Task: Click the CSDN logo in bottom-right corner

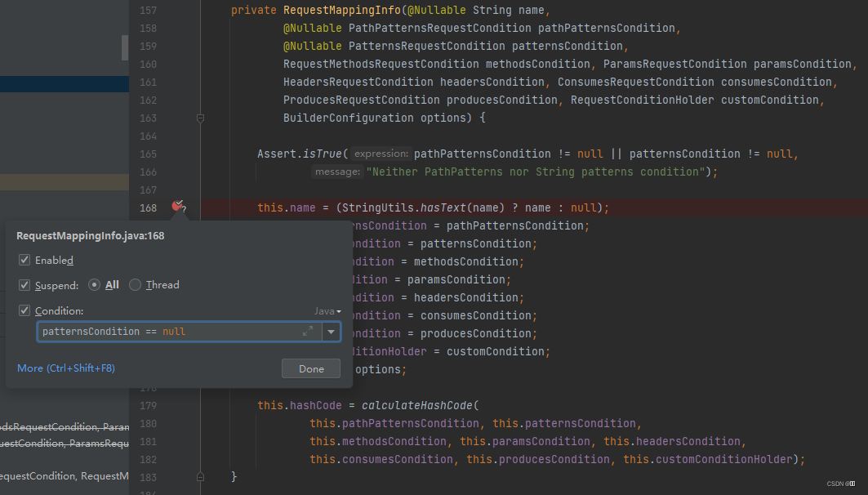Action: click(x=840, y=484)
